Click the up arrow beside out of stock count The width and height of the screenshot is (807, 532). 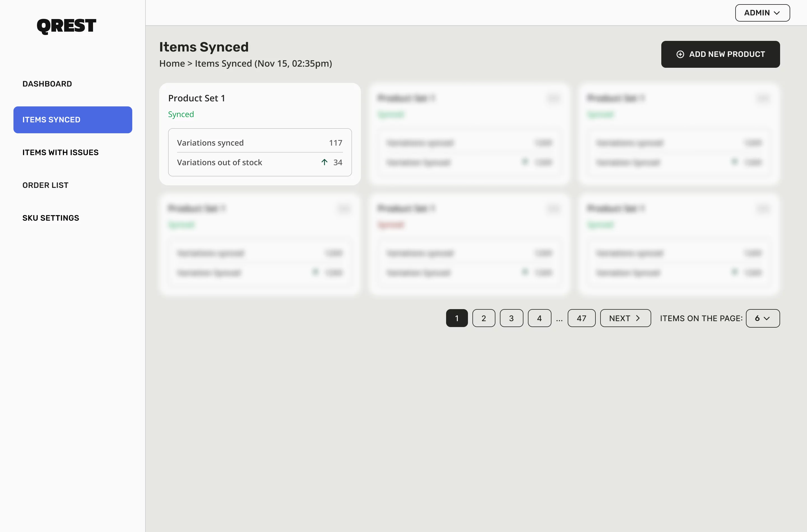324,162
